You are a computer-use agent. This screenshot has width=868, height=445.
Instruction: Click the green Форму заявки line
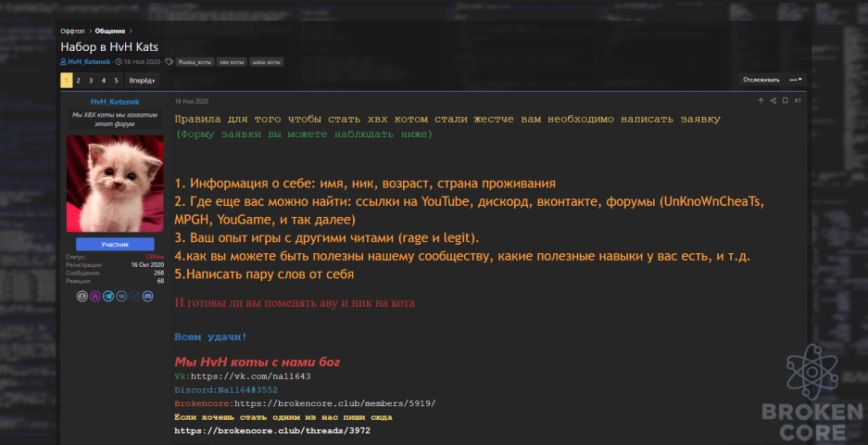click(303, 134)
